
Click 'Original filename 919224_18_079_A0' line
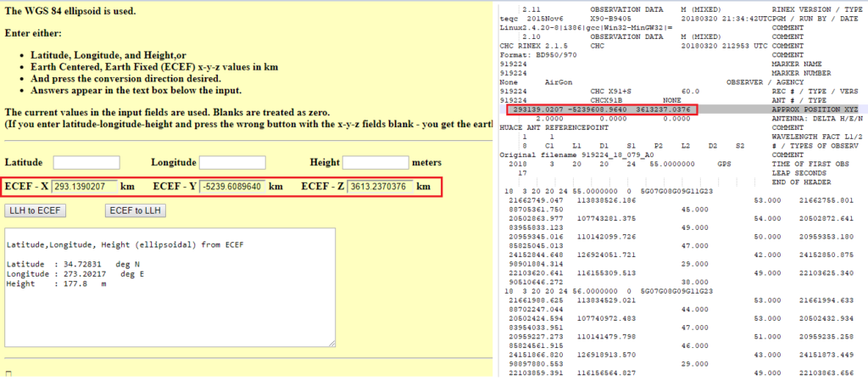pyautogui.click(x=576, y=154)
